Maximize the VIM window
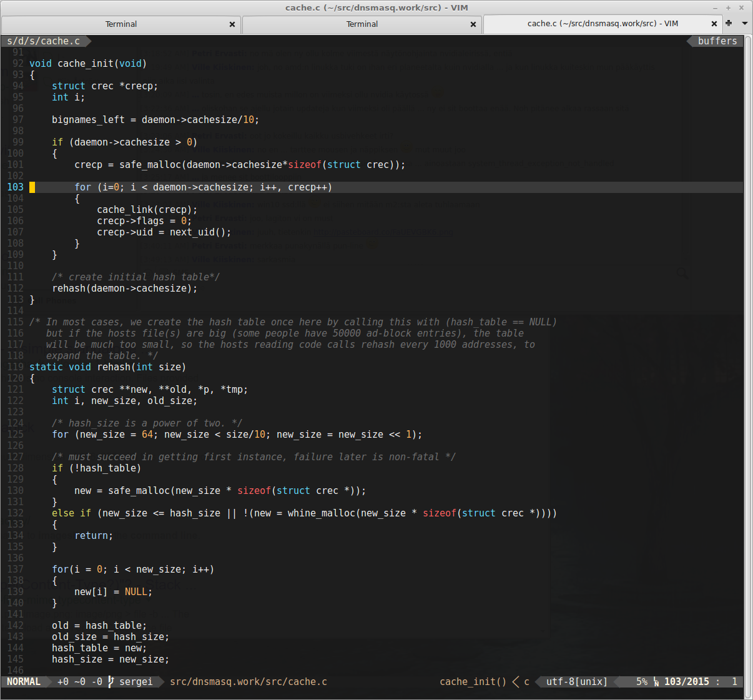The width and height of the screenshot is (753, 700). tap(728, 7)
